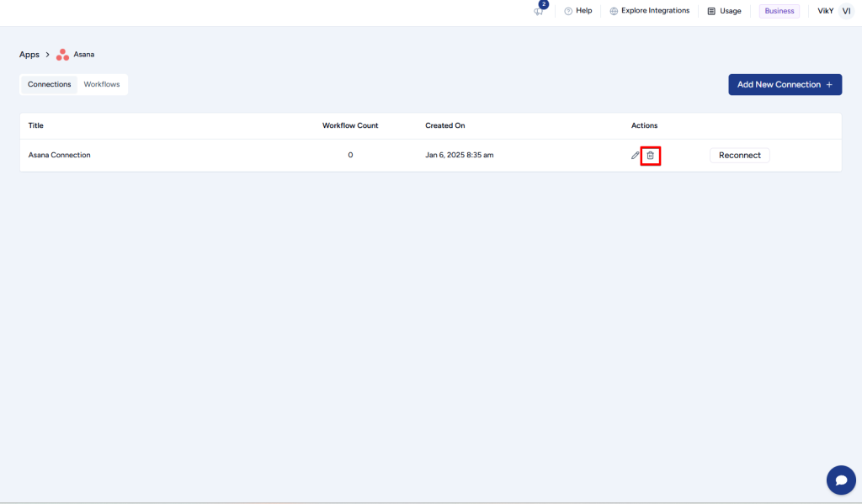This screenshot has height=504, width=862.
Task: Select the Asana Connection row title
Action: pos(59,155)
